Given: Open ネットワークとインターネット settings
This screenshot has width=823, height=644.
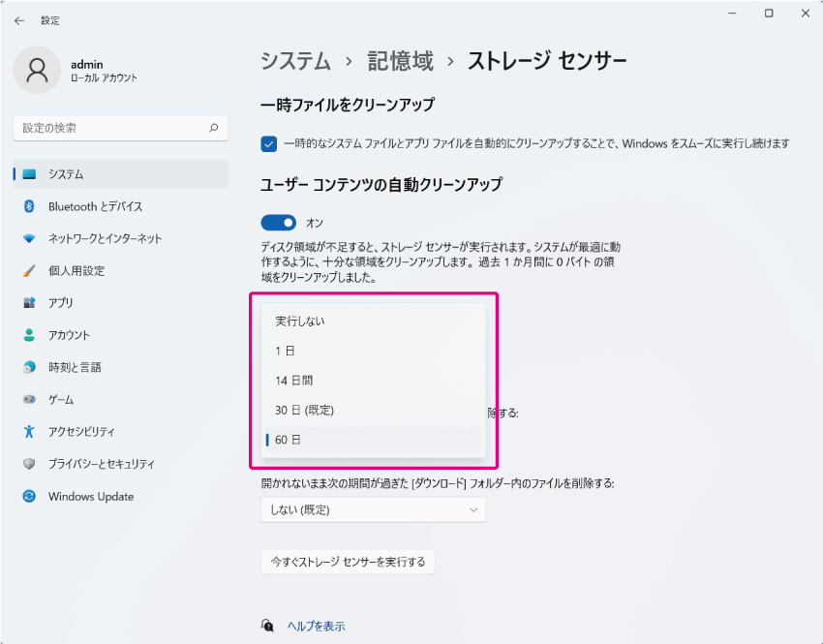Looking at the screenshot, I should 121,238.
